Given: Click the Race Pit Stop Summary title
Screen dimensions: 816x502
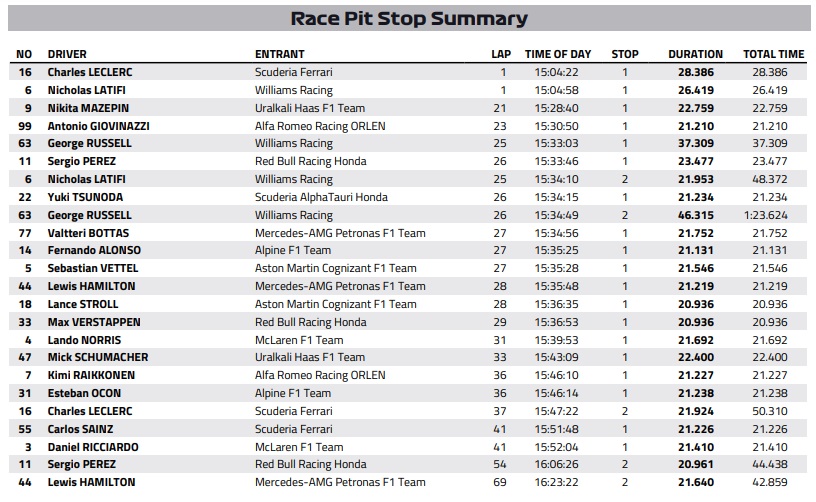Looking at the screenshot, I should pyautogui.click(x=408, y=18).
